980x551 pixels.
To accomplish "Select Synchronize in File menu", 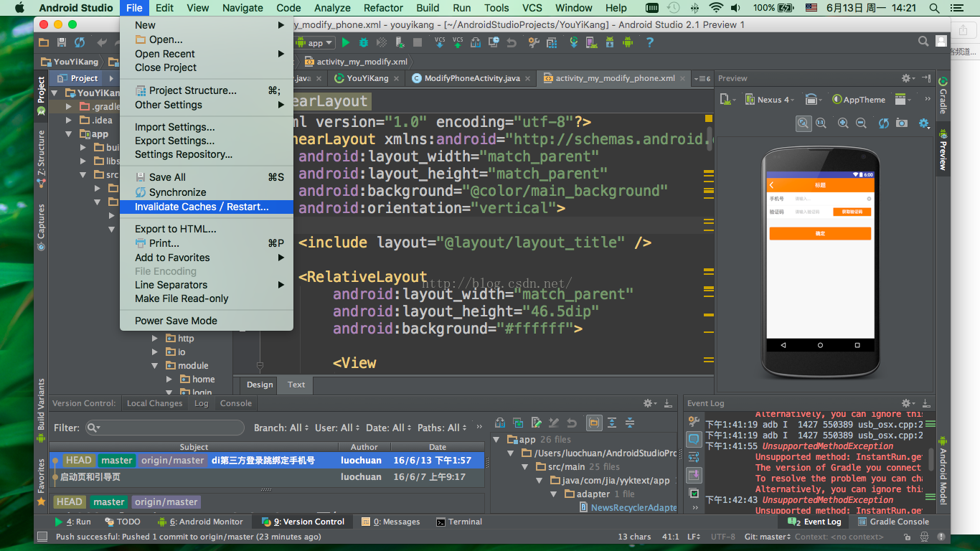I will tap(207, 192).
